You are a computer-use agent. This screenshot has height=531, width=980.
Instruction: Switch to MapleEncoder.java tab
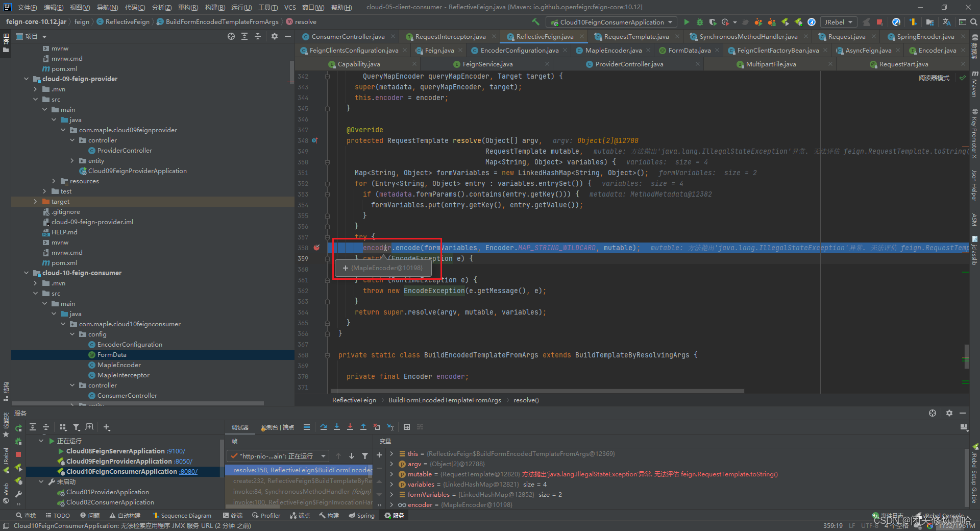[613, 50]
